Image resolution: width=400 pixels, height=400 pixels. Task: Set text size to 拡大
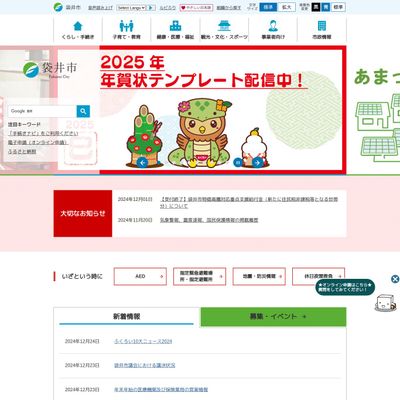pos(286,7)
